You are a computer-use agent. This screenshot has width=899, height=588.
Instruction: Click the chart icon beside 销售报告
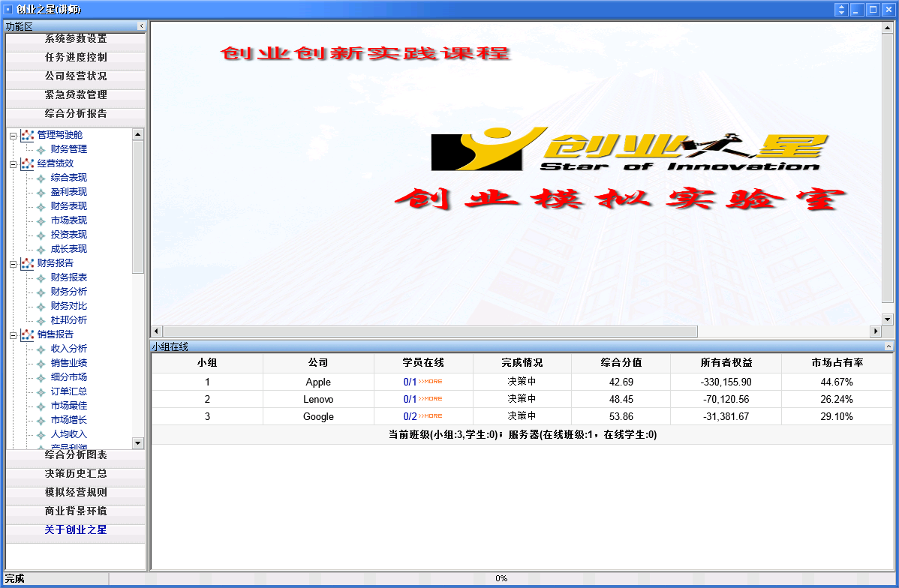point(27,334)
